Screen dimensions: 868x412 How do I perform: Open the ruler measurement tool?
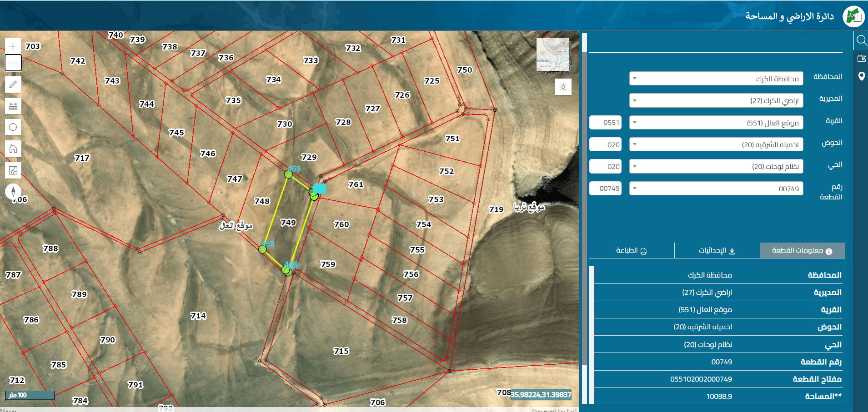(x=13, y=106)
